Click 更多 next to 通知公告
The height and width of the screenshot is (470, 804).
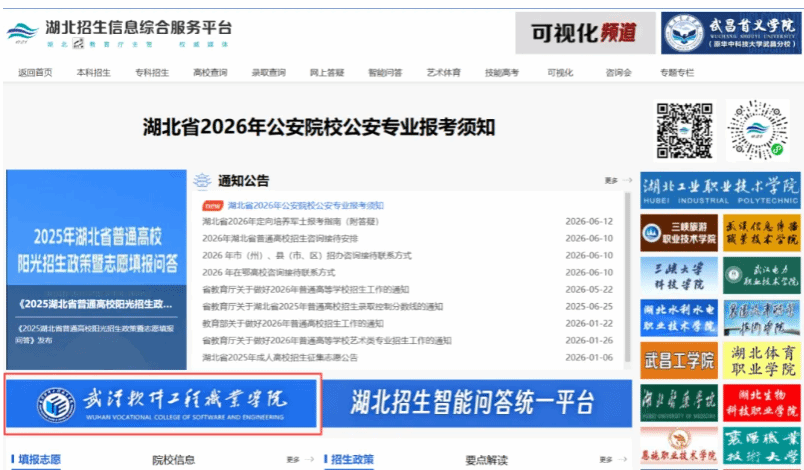(618, 180)
